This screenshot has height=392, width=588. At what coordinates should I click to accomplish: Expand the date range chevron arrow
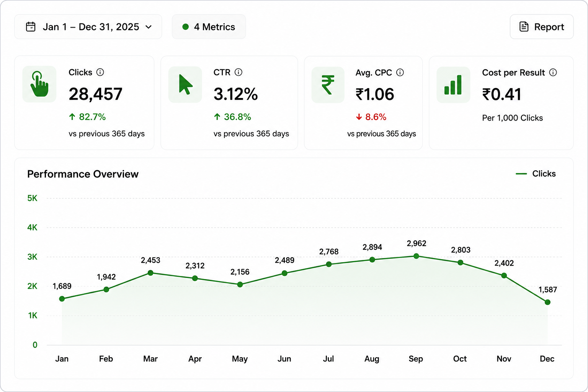pyautogui.click(x=149, y=27)
